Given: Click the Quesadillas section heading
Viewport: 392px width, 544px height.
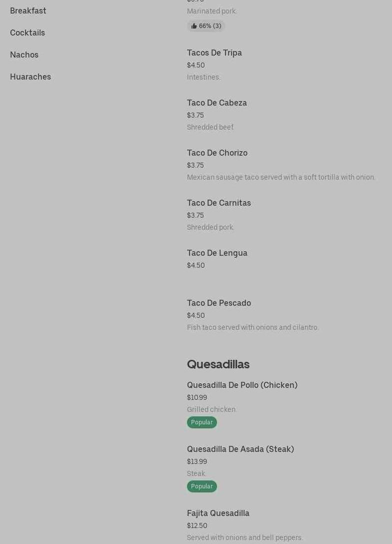Looking at the screenshot, I should 218,364.
